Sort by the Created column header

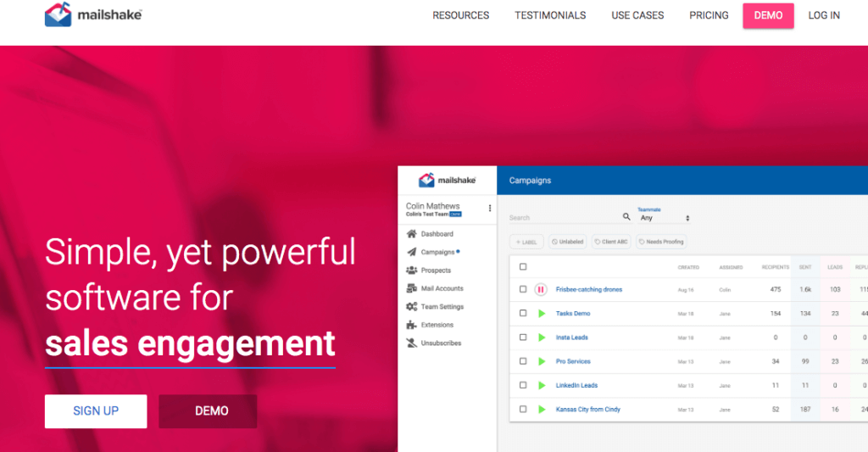[688, 267]
